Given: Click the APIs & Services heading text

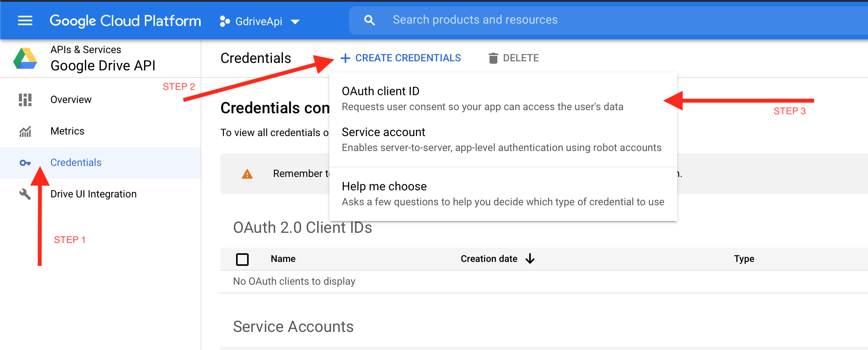Looking at the screenshot, I should pyautogui.click(x=86, y=50).
